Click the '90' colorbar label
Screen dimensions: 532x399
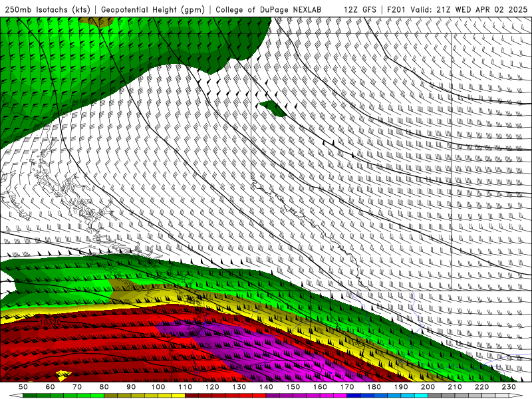pyautogui.click(x=131, y=387)
